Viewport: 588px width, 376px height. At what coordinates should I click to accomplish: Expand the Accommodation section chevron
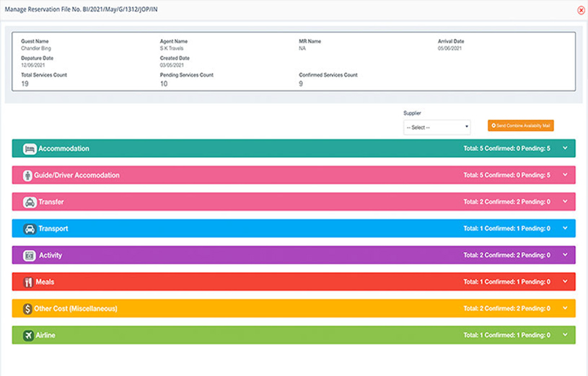[565, 148]
